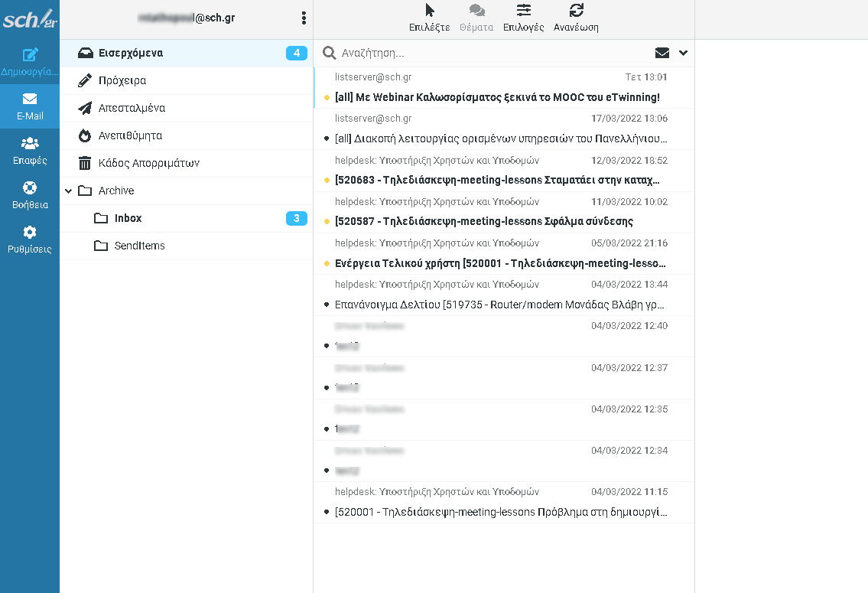Click inside the Αναζήτηση search field
The height and width of the screenshot is (593, 868).
tap(459, 53)
